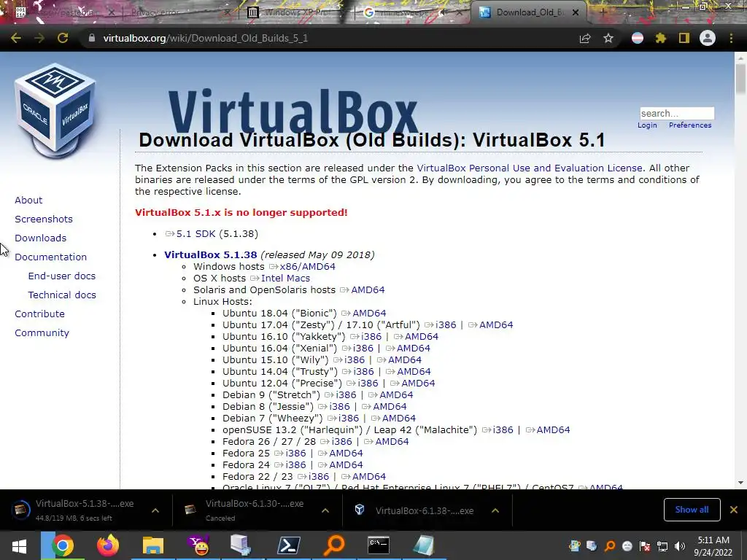The height and width of the screenshot is (560, 747).
Task: Bookmark this page with the star
Action: [608, 38]
